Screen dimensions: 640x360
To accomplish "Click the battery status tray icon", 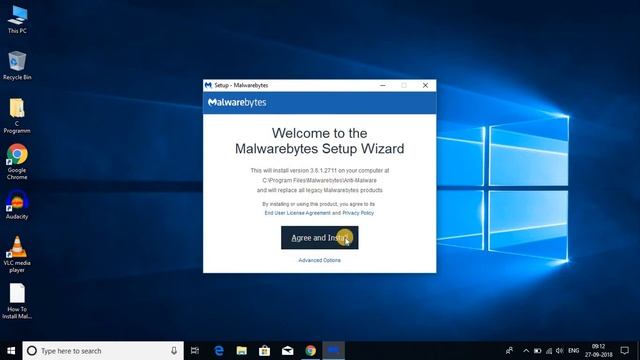I will pos(538,351).
